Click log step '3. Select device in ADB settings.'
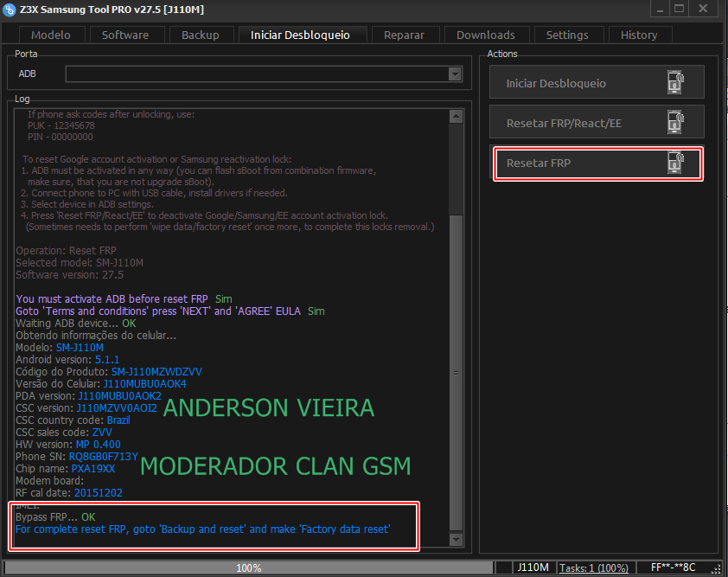The width and height of the screenshot is (728, 577). click(87, 204)
